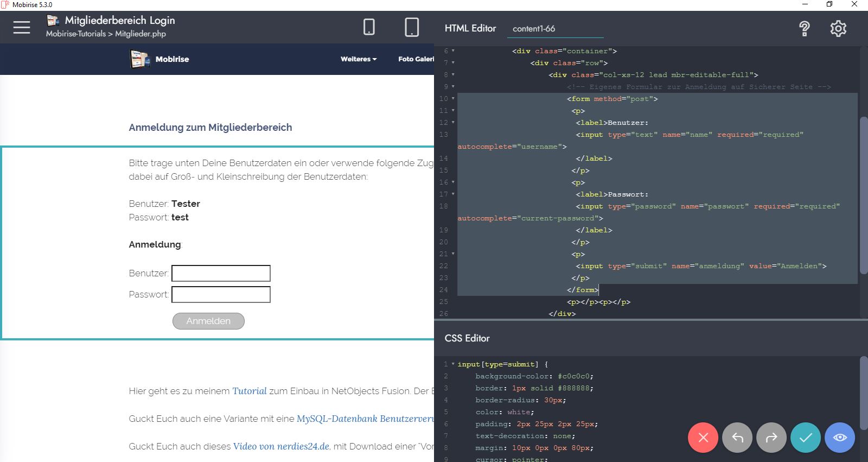Cancel code changes with red X button
868x462 pixels.
click(703, 438)
